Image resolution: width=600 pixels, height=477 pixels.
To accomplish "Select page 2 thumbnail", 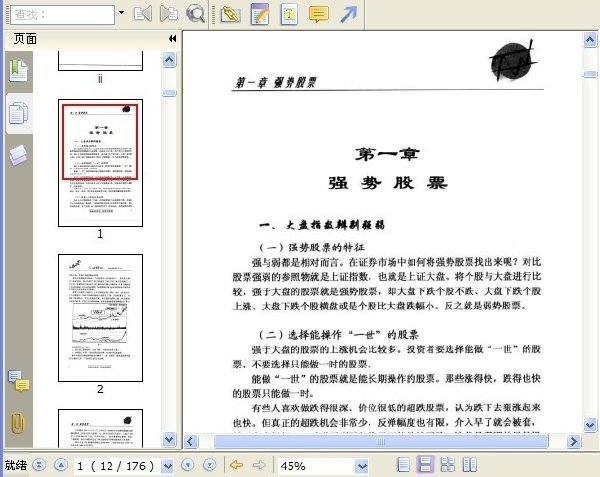I will (x=100, y=318).
